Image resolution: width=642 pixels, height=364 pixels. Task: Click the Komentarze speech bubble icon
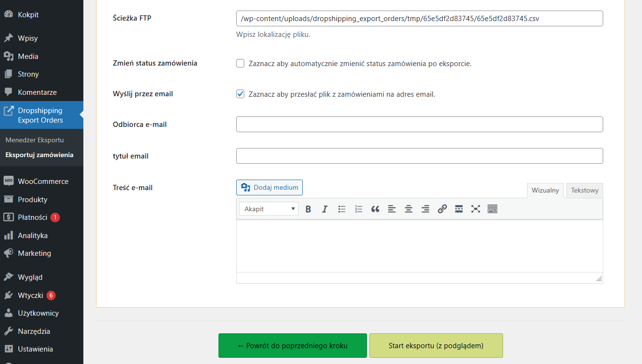(8, 92)
